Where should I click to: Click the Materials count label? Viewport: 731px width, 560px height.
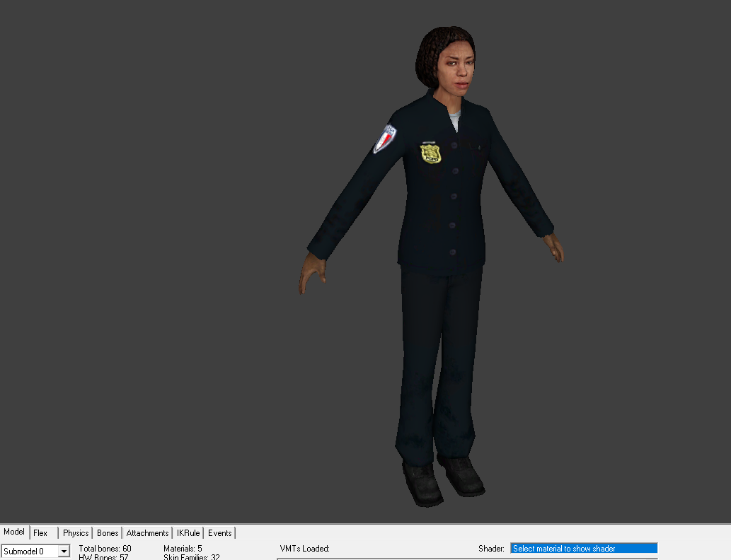183,549
